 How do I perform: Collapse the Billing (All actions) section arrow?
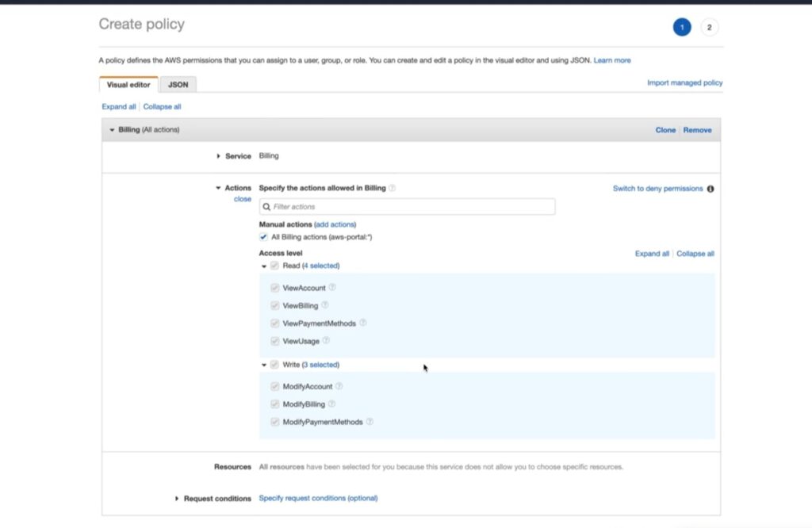point(112,130)
